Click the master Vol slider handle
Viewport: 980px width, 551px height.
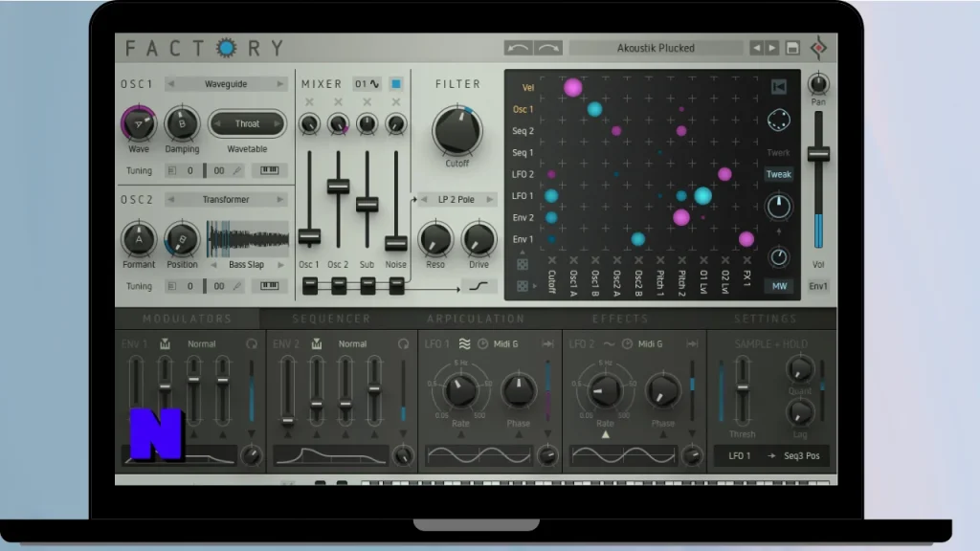(x=819, y=154)
